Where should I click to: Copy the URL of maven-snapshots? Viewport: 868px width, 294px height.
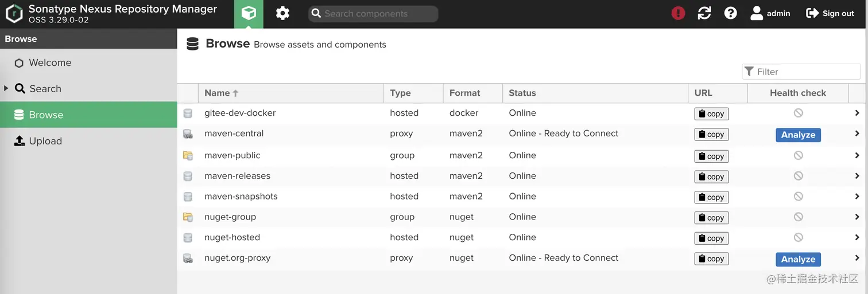pyautogui.click(x=711, y=197)
